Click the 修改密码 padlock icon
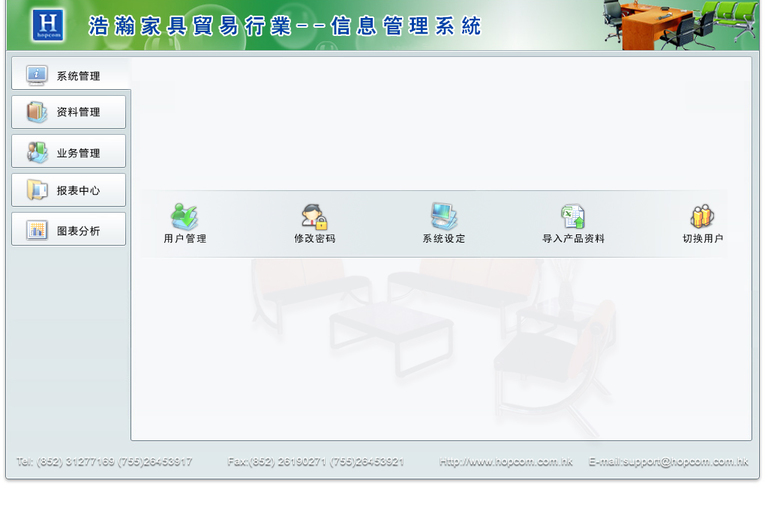 pyautogui.click(x=314, y=216)
